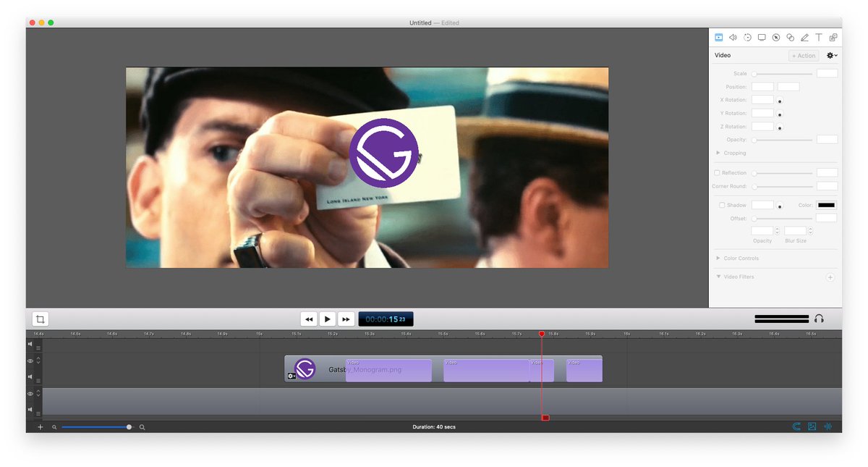Click the bottom track height stepper arrows
Screen dimensions: 868x467
tap(38, 394)
